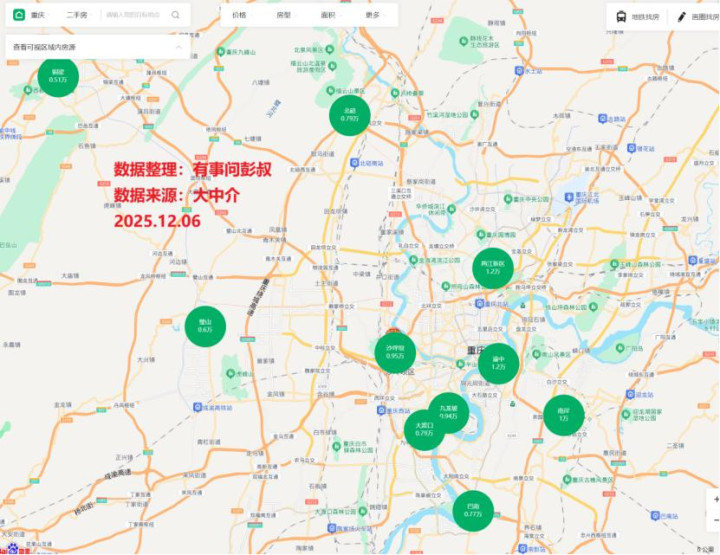
Task: Click the 竹溪河湿地公园 marker
Action: pyautogui.click(x=474, y=114)
